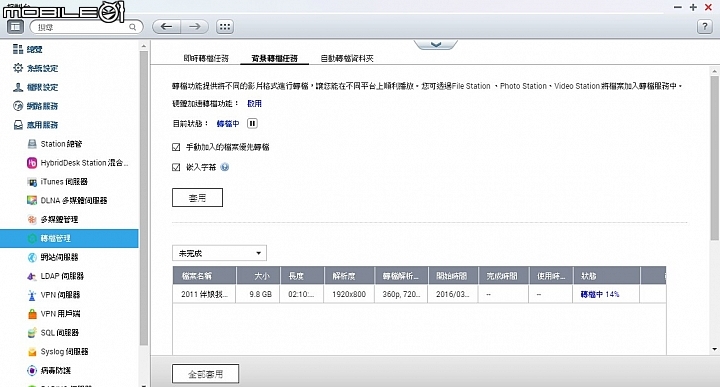
Task: Toggle 嵌入字幕 checkbox
Action: [176, 167]
